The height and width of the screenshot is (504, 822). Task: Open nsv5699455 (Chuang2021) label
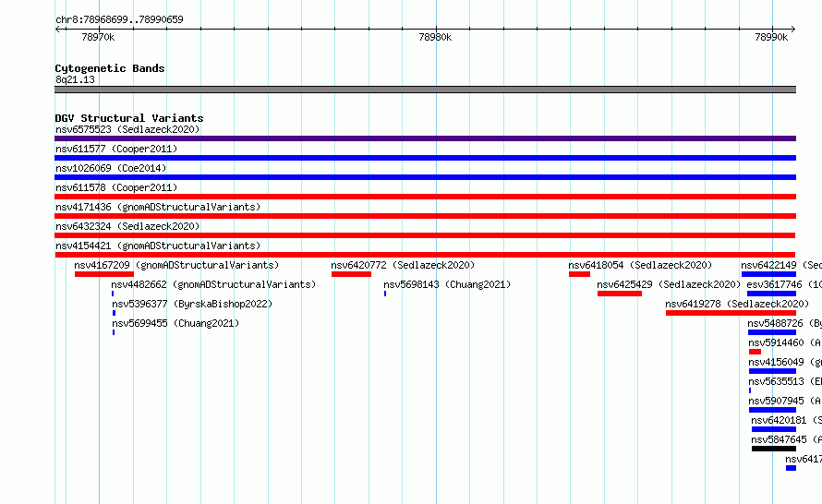click(175, 323)
